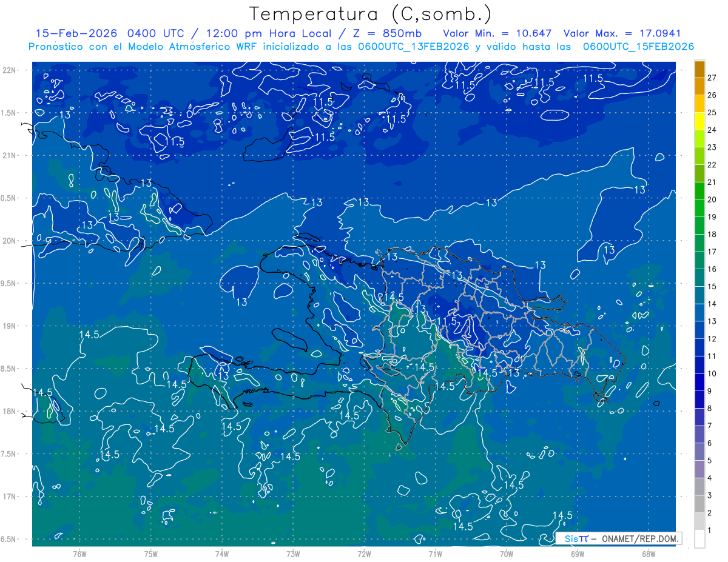Click the "19" colorbar legend value
Screen dimensions: 728x562
coord(712,216)
